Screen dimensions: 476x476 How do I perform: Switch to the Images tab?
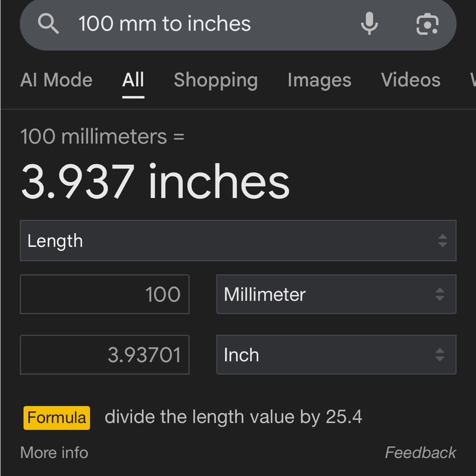319,81
